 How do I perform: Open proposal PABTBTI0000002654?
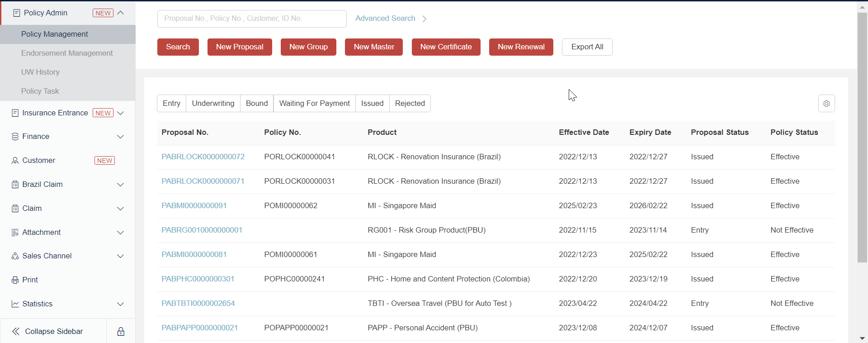click(x=198, y=303)
